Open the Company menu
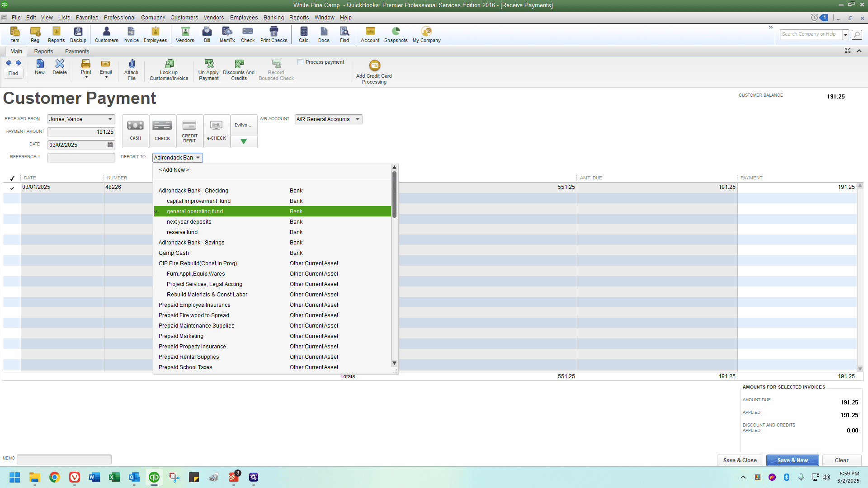The width and height of the screenshot is (868, 488). (153, 18)
